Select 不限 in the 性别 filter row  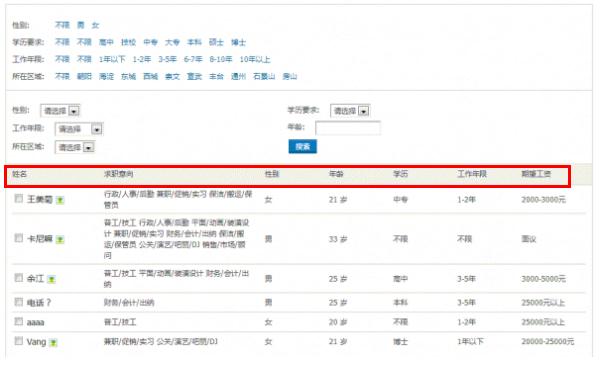coord(62,25)
